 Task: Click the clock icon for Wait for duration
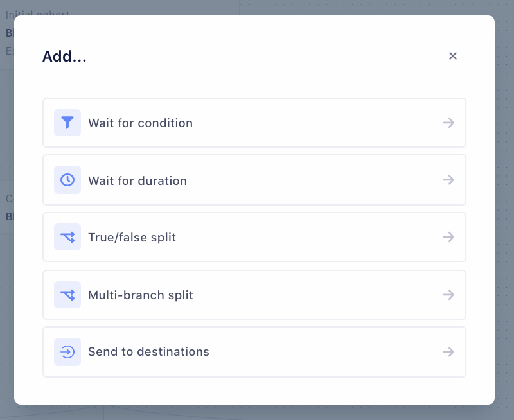pyautogui.click(x=67, y=180)
